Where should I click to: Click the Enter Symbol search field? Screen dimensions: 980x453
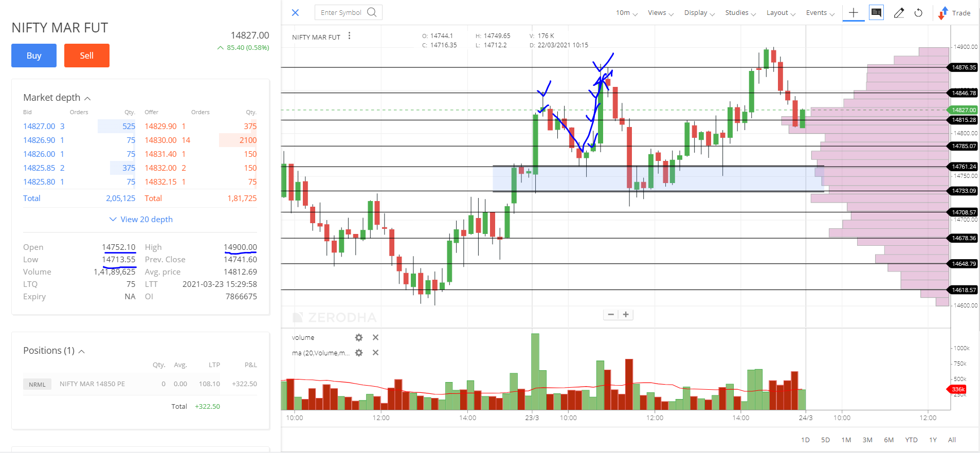click(348, 12)
